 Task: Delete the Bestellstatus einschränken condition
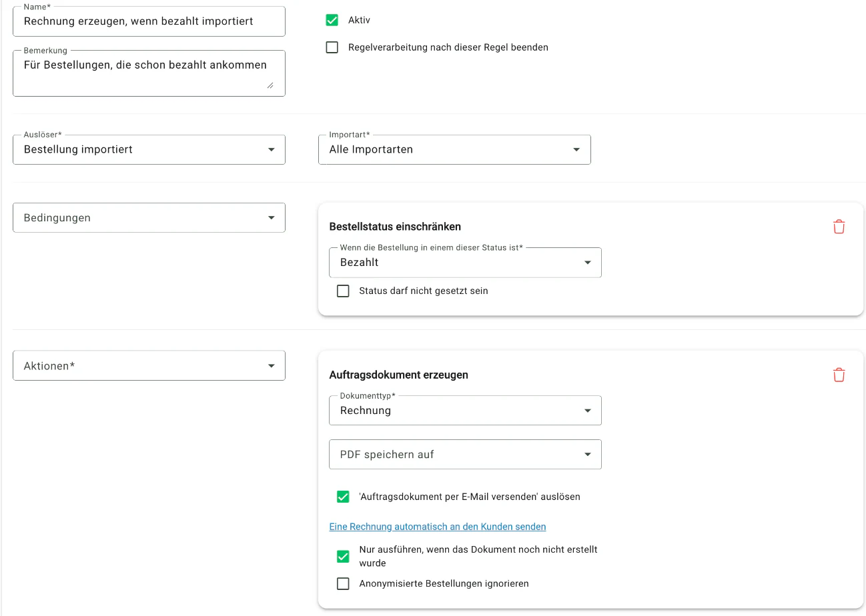pos(839,227)
